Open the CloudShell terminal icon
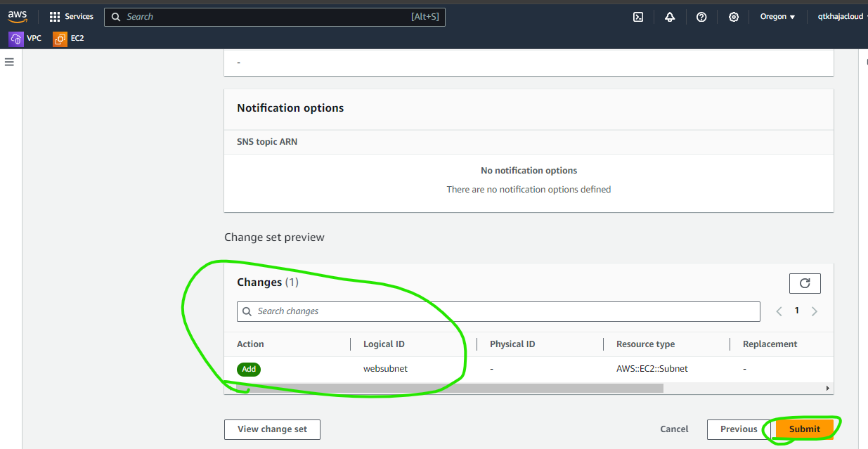The width and height of the screenshot is (868, 449). point(638,17)
